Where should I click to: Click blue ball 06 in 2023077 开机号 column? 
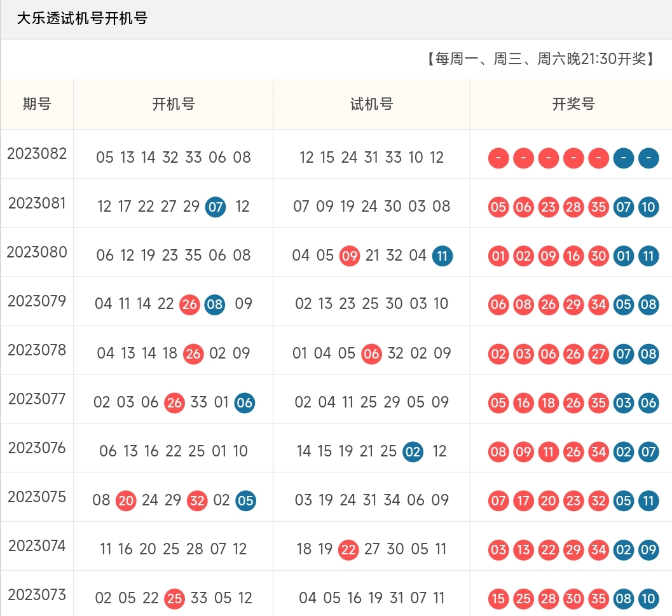(x=244, y=402)
